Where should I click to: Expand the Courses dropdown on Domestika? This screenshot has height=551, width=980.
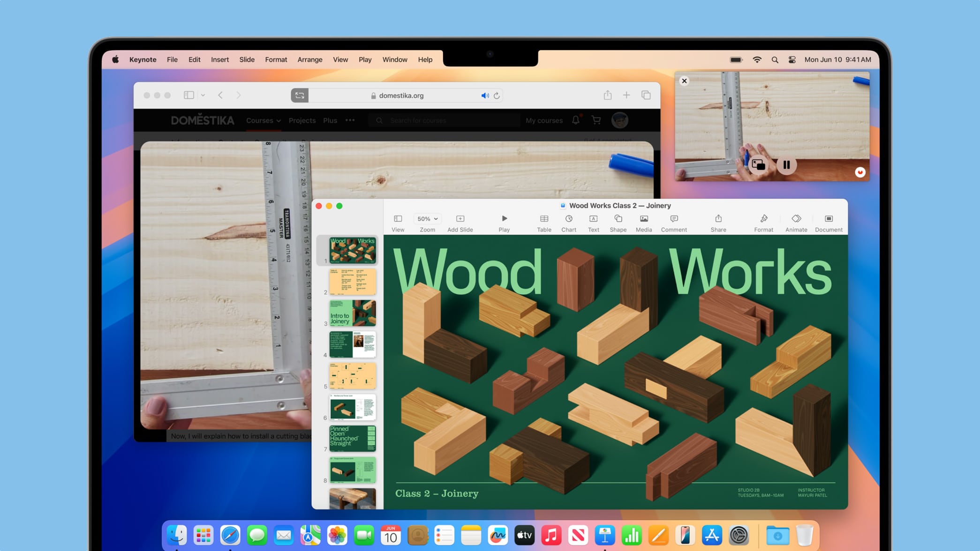[263, 120]
